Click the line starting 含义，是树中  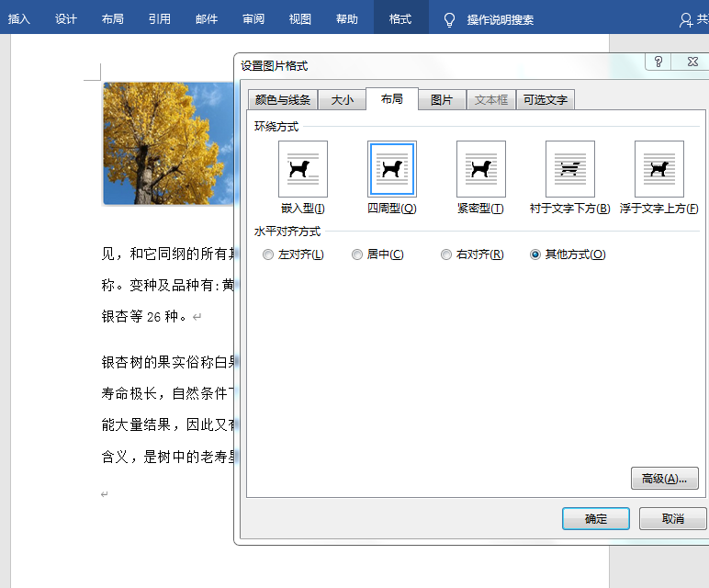click(167, 457)
